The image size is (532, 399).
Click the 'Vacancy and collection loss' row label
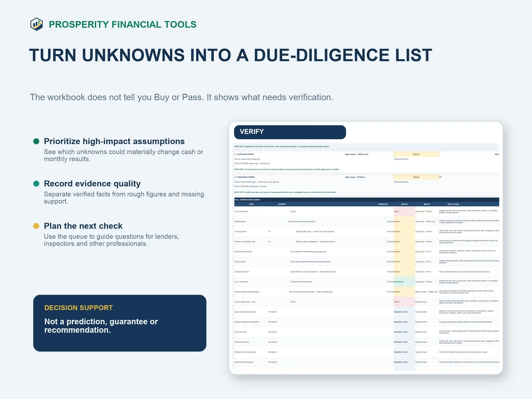click(x=245, y=242)
